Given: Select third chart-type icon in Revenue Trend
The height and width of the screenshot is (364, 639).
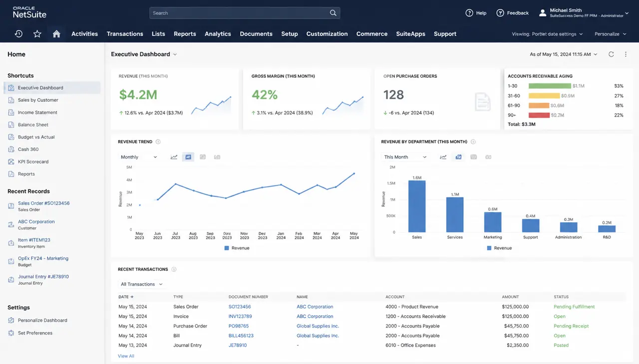Looking at the screenshot, I should coord(203,157).
